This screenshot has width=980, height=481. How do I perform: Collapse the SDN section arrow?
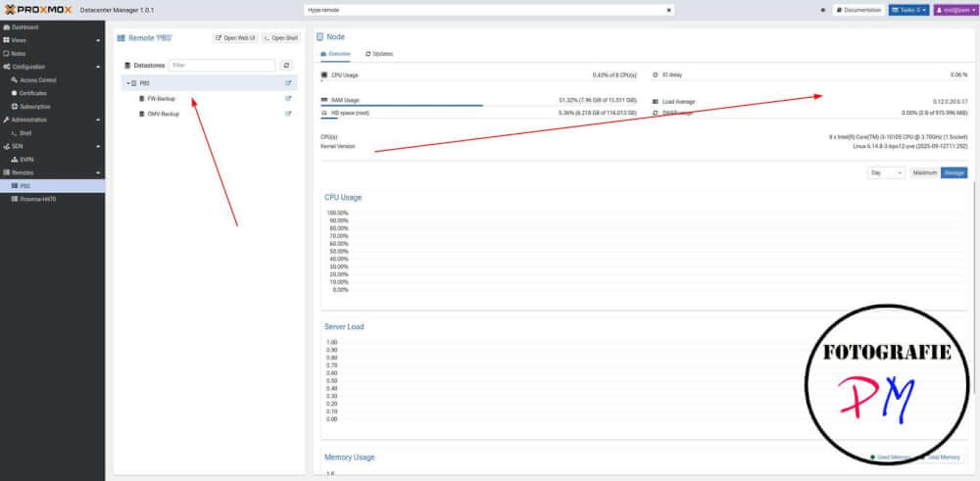(x=98, y=146)
